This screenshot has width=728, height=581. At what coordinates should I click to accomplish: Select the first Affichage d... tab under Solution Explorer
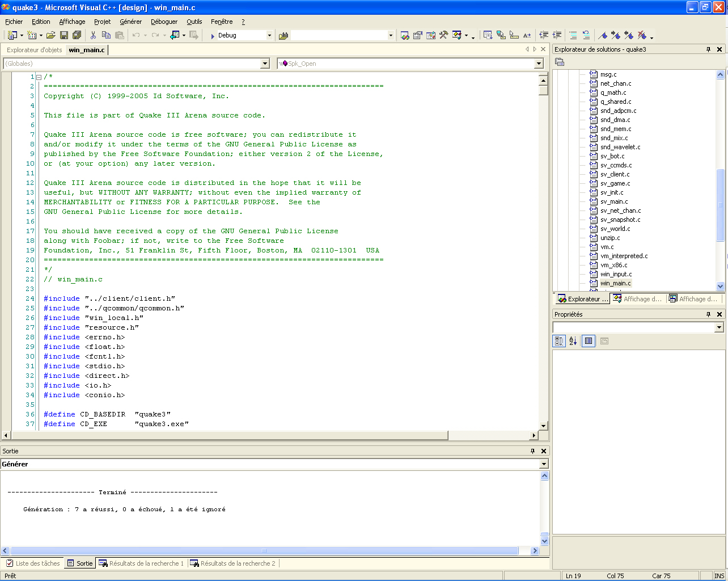point(638,299)
